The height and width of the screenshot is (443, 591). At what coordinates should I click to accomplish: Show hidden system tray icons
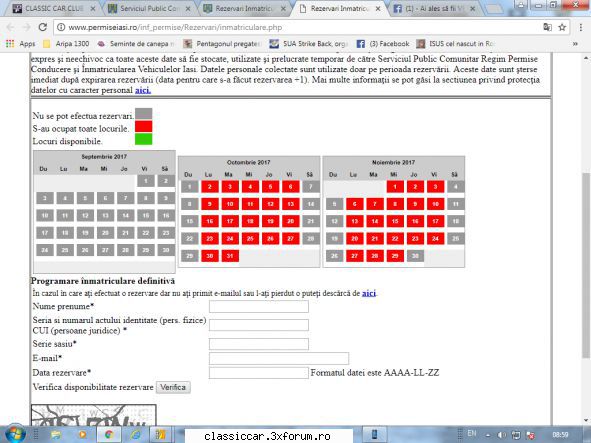488,435
